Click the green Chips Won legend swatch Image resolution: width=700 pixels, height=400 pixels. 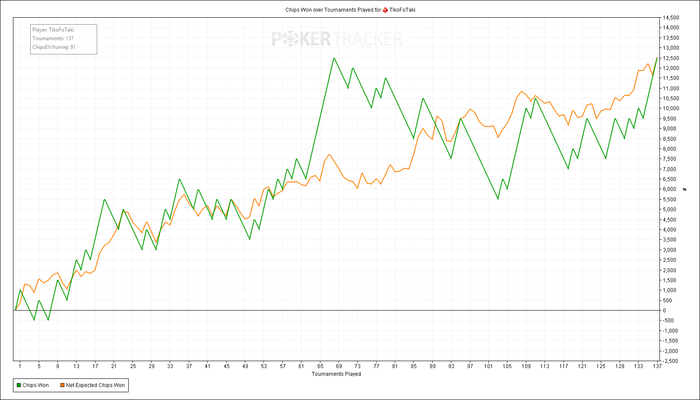pyautogui.click(x=18, y=385)
